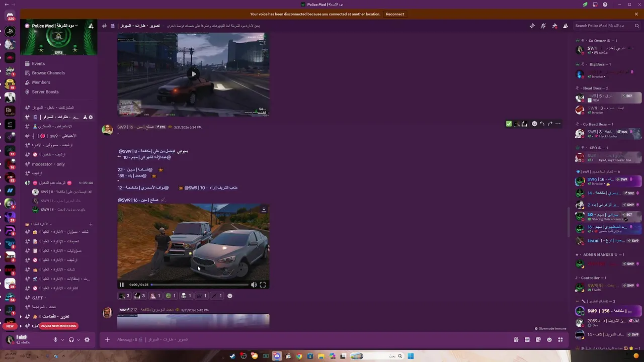Image resolution: width=644 pixels, height=362 pixels.
Task: Jump to 26,923 New Mentions
Action: click(x=59, y=326)
